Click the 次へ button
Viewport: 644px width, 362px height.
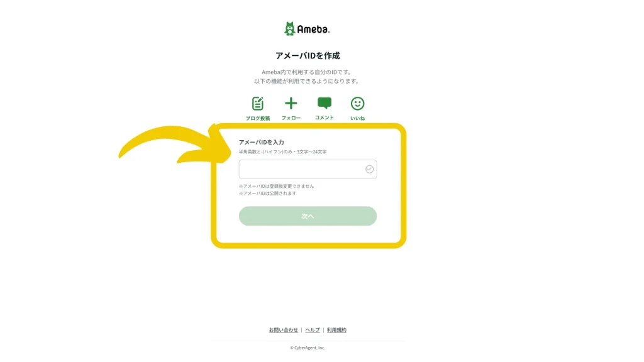pos(308,216)
